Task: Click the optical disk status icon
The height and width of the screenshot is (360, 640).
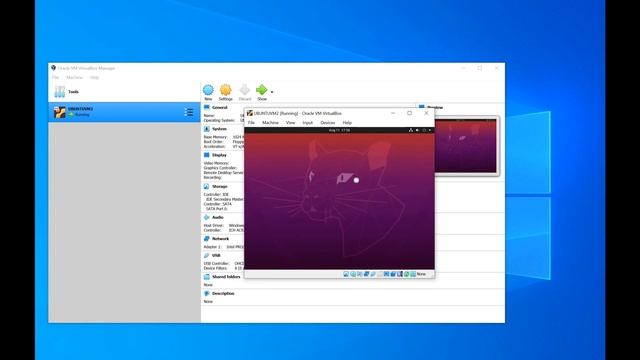Action: pyautogui.click(x=353, y=274)
